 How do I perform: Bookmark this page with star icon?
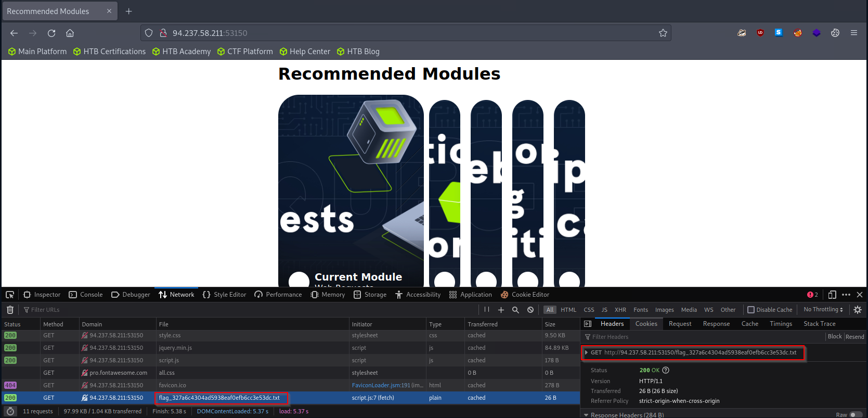point(663,33)
